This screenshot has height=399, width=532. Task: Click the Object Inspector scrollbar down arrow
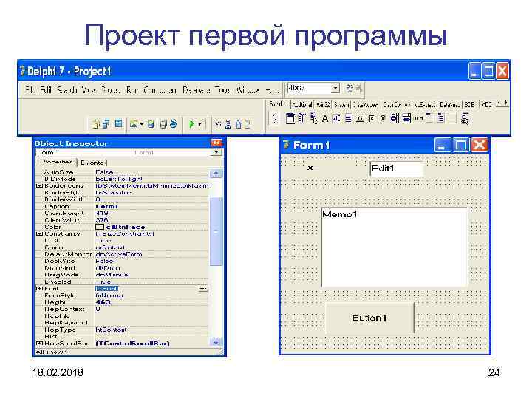pos(216,343)
